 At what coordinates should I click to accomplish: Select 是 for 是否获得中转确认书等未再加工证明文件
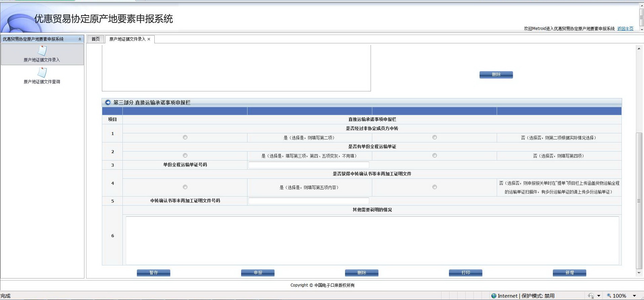click(185, 187)
